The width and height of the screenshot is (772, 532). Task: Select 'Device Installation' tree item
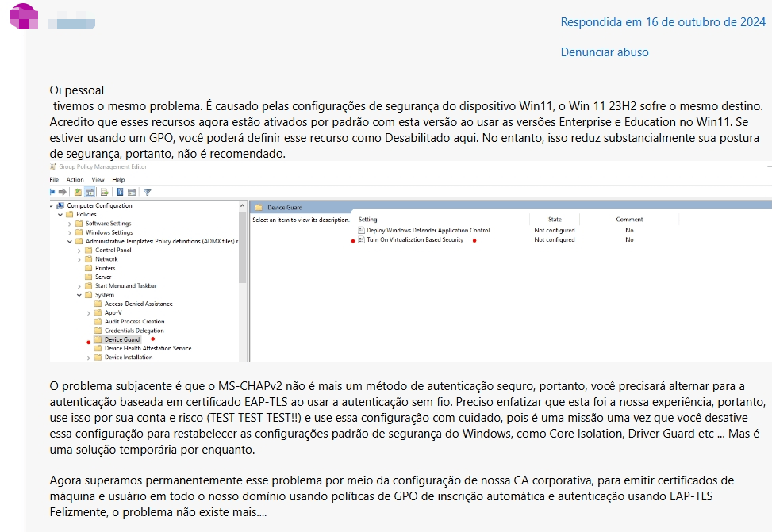129,358
